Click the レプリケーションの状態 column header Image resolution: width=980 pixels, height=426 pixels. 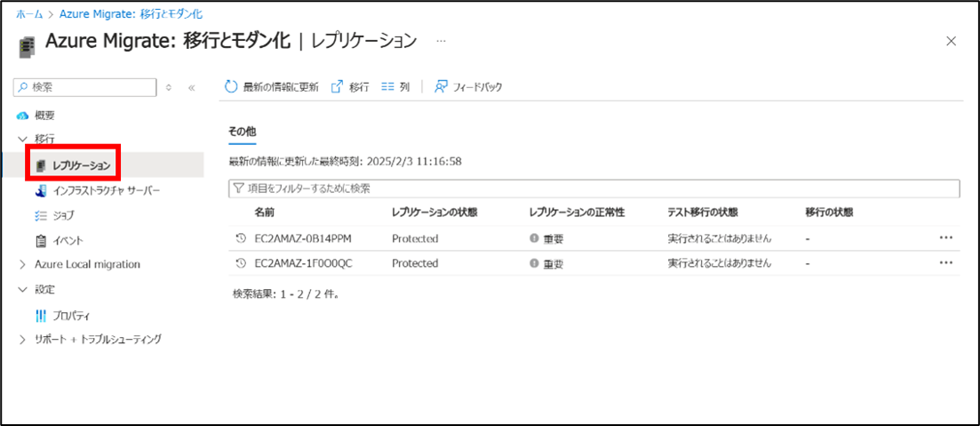(x=434, y=212)
